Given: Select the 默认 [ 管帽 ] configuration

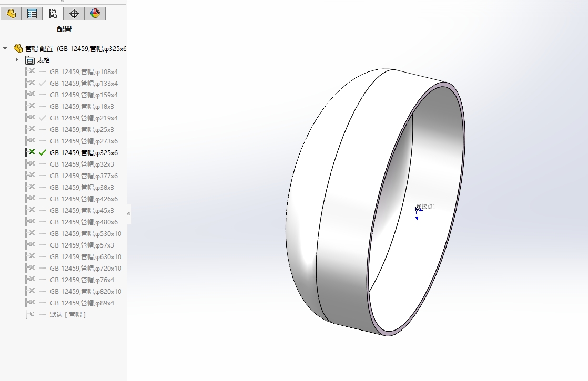Looking at the screenshot, I should (68, 315).
